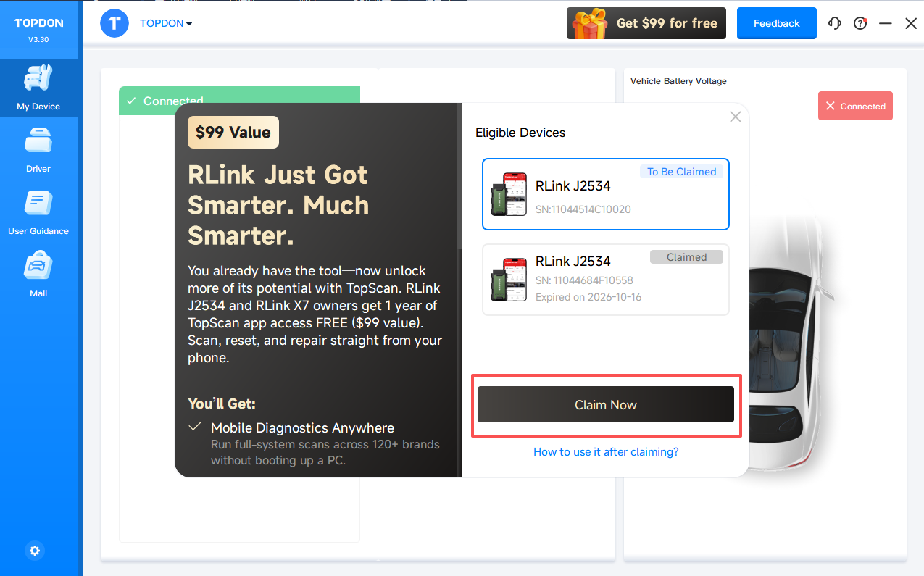Viewport: 924px width, 576px height.
Task: Open User Guidance from the sidebar
Action: click(38, 212)
